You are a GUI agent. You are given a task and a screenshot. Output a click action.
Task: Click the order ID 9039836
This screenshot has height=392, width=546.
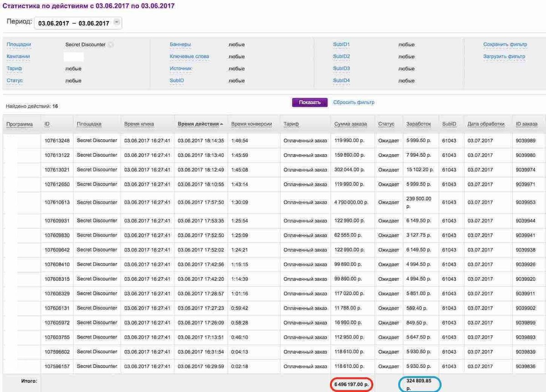pos(526,366)
